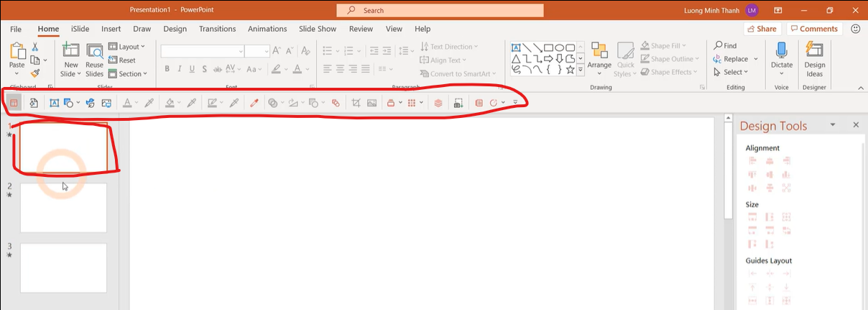Toggle Italic formatting
The height and width of the screenshot is (310, 868).
[180, 69]
